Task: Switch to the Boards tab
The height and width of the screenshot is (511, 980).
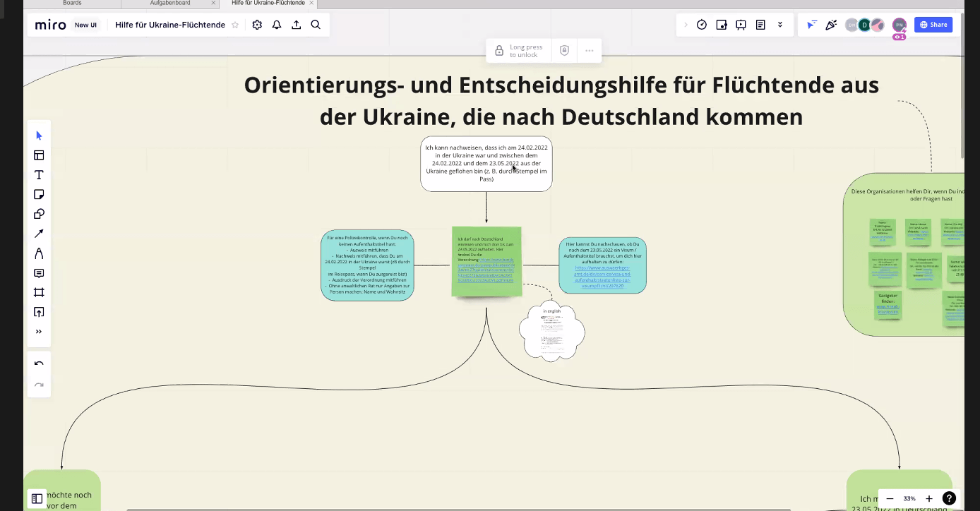Action: 72,4
